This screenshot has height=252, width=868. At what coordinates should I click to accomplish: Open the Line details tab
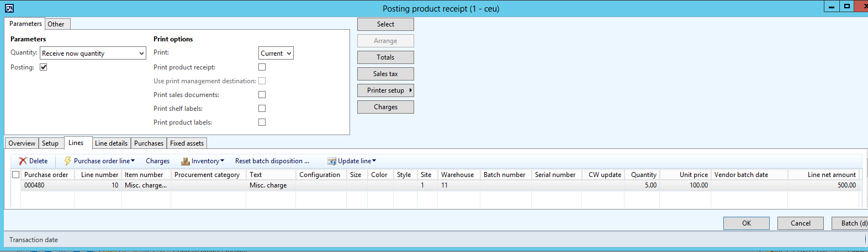pos(111,143)
